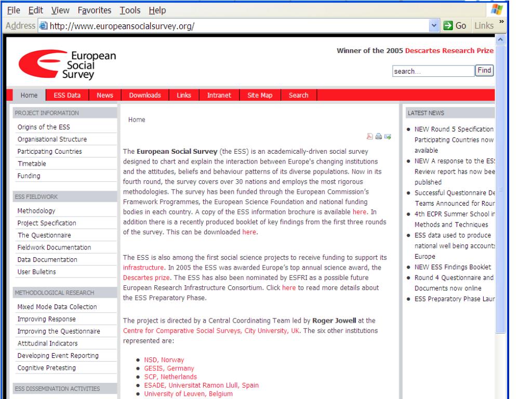
Task: Click NSD, Norway link
Action: [x=164, y=360]
